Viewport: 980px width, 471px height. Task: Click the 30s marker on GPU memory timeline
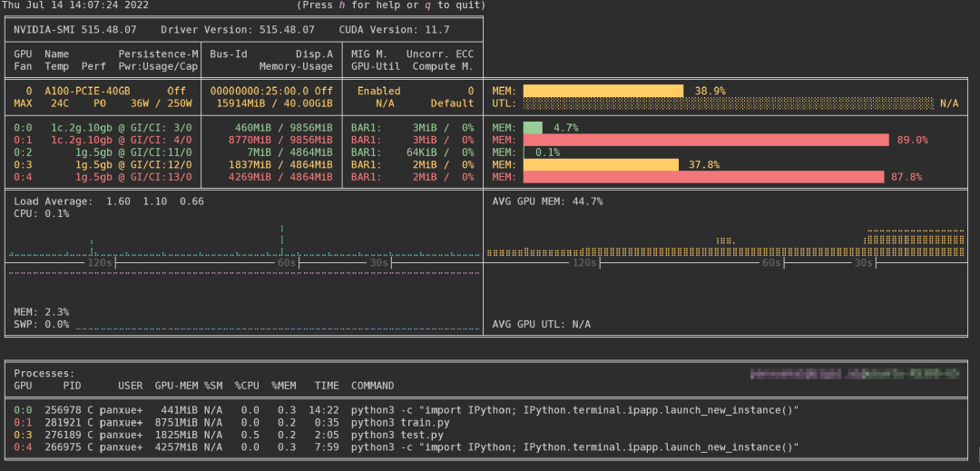pos(863,263)
